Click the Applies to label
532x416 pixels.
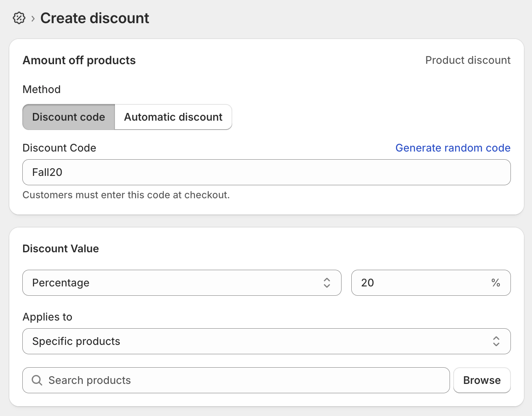click(x=48, y=317)
